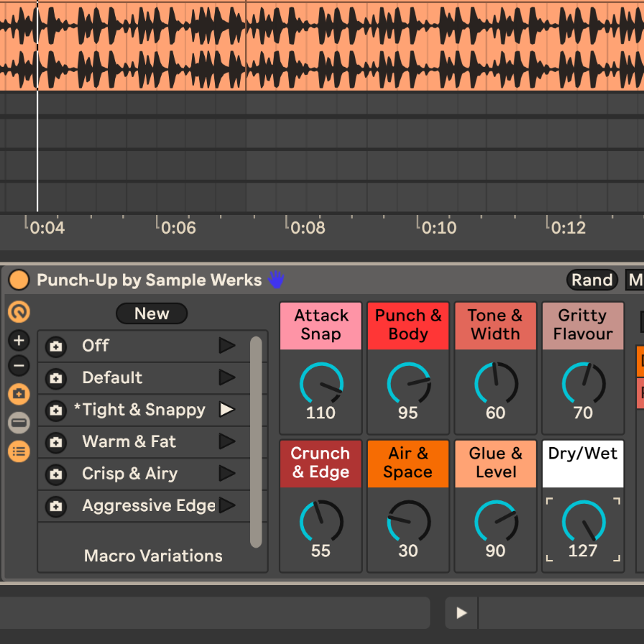Turn off the Punch-Up device activator

[x=19, y=280]
